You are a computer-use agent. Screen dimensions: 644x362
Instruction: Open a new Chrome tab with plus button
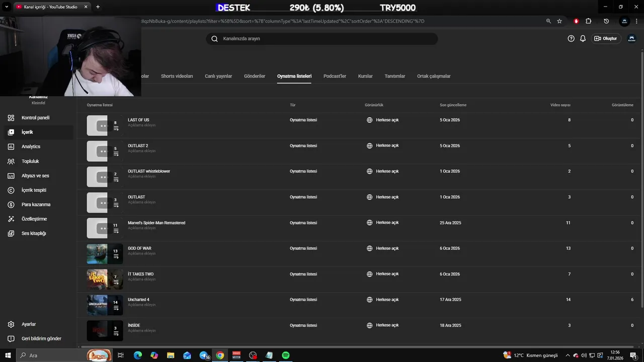[98, 7]
